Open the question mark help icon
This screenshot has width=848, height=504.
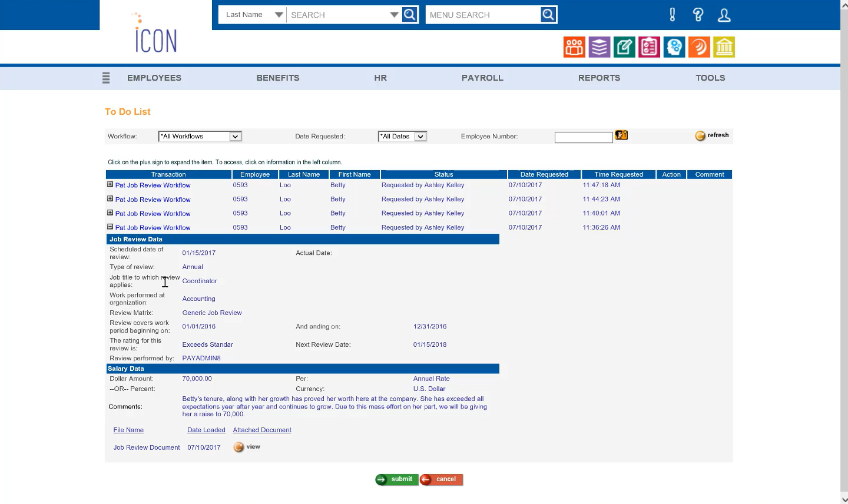tap(698, 15)
